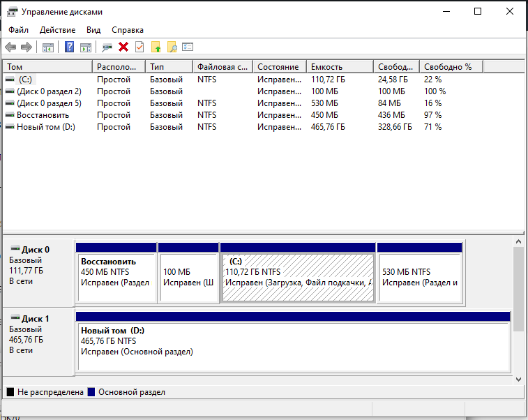
Task: Minimize the Disk Management window
Action: tap(446, 11)
